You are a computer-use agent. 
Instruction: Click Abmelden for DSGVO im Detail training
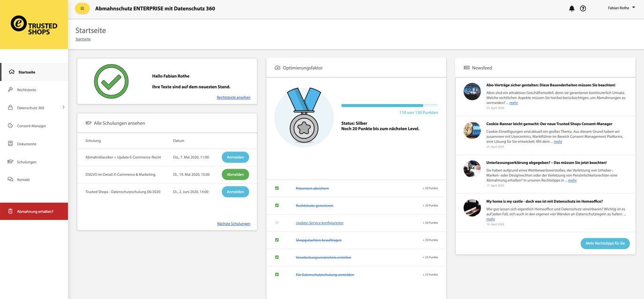(235, 174)
